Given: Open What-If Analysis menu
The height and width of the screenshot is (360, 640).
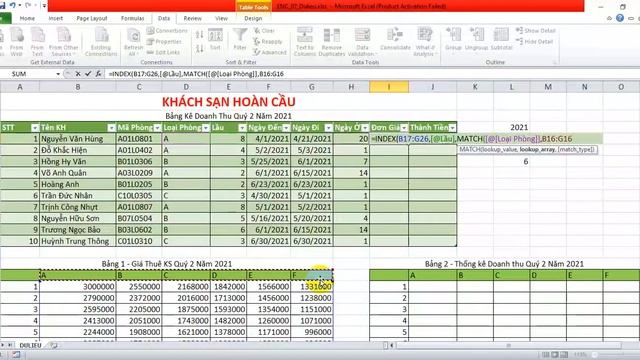Looking at the screenshot, I should [424, 42].
